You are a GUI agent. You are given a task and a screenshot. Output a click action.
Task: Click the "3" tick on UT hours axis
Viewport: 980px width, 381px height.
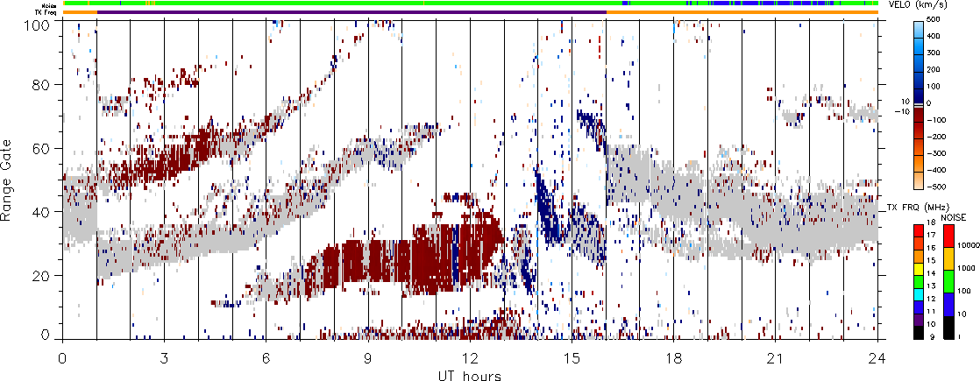click(x=165, y=356)
